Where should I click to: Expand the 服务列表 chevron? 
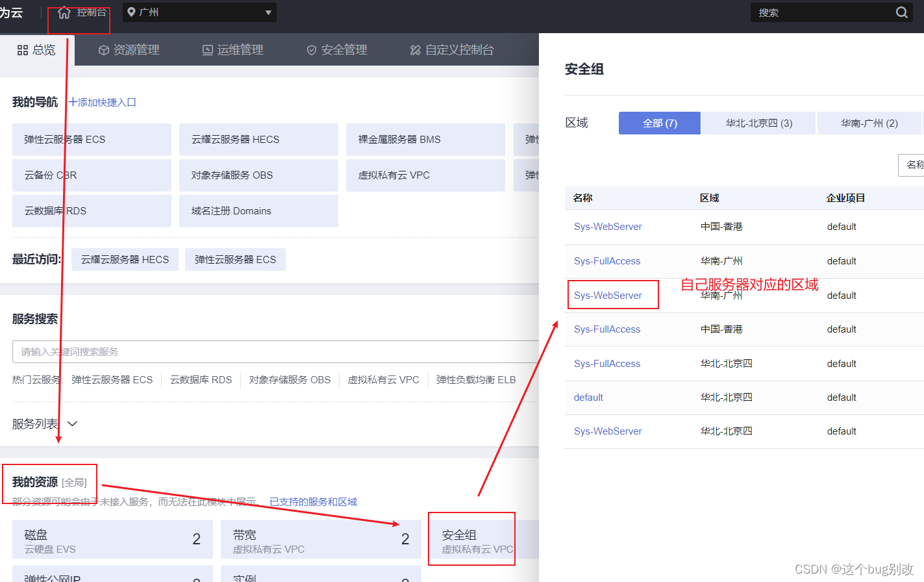tap(71, 423)
